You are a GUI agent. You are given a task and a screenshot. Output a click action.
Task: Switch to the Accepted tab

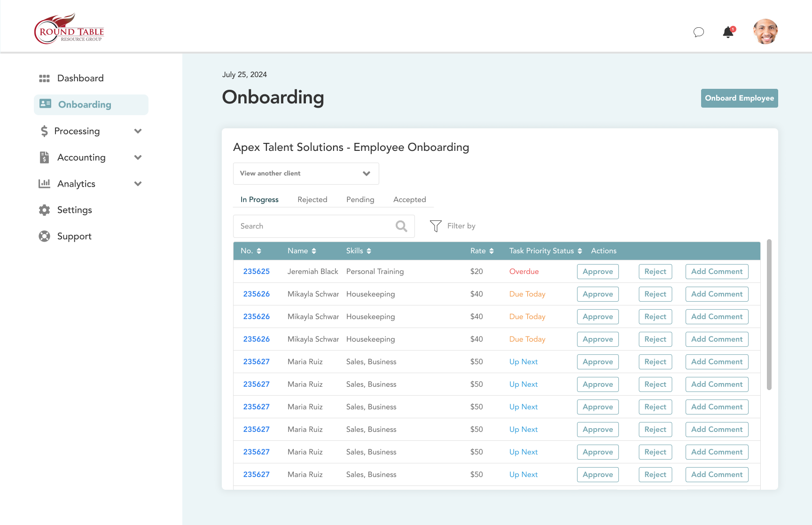(x=409, y=199)
